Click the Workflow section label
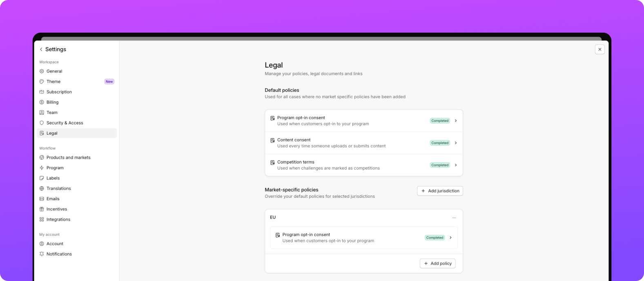This screenshot has width=644, height=281. 47,148
